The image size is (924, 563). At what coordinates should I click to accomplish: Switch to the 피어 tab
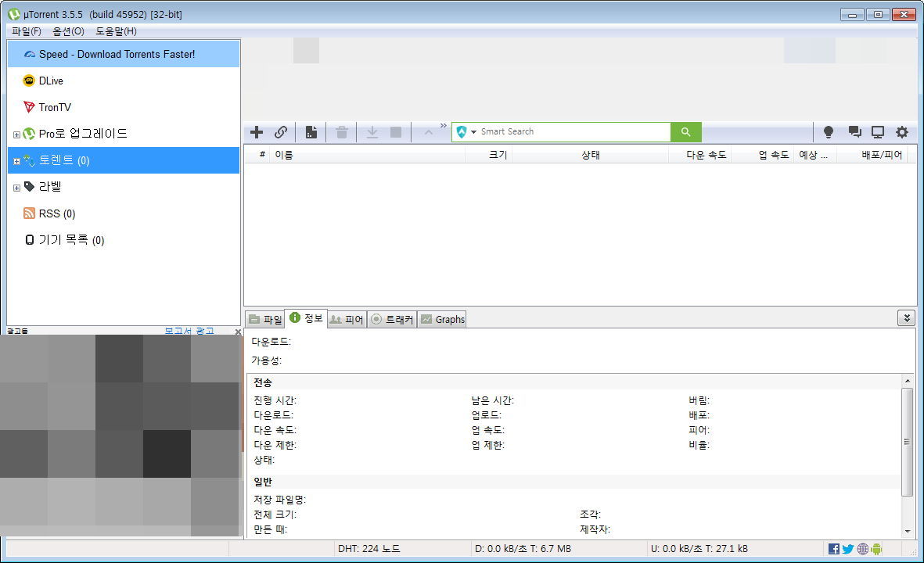tap(347, 319)
